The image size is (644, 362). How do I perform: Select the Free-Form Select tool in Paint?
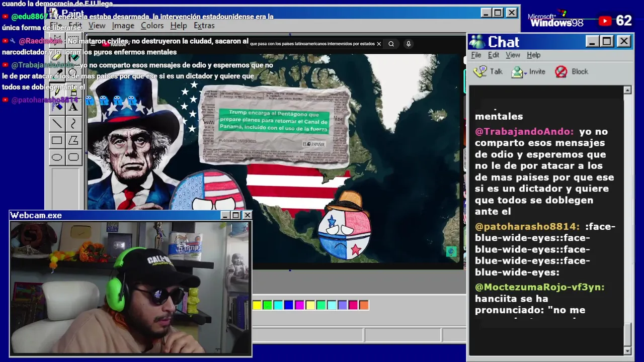[57, 41]
